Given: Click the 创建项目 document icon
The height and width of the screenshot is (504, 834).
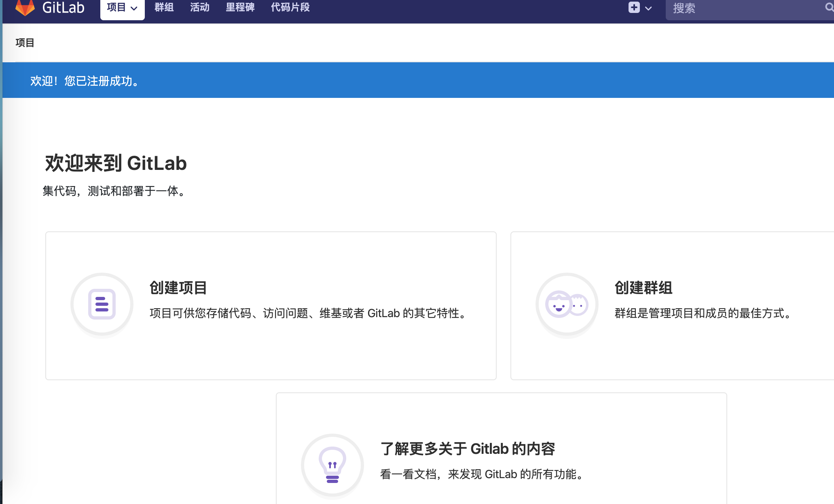Looking at the screenshot, I should 102,304.
